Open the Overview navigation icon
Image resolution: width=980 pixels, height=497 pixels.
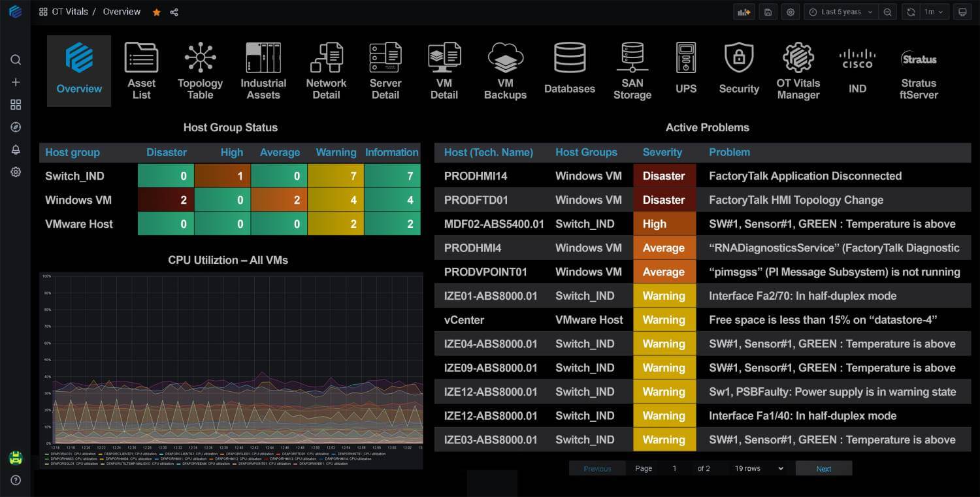pyautogui.click(x=79, y=71)
